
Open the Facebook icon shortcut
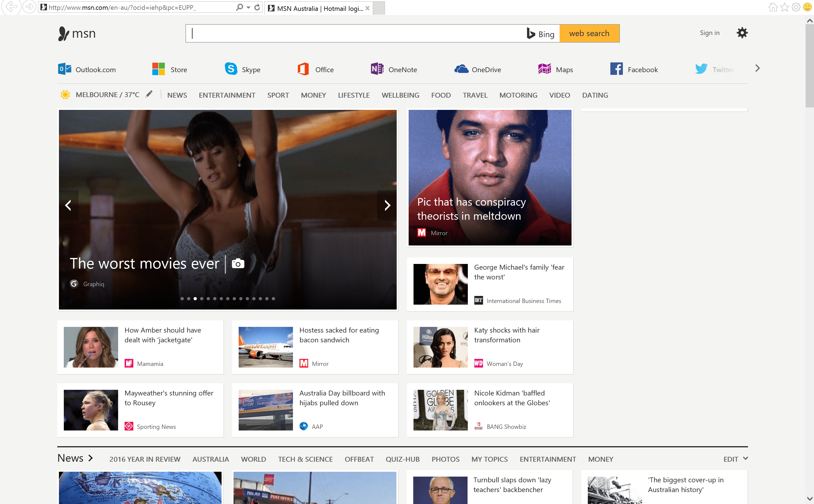point(617,69)
